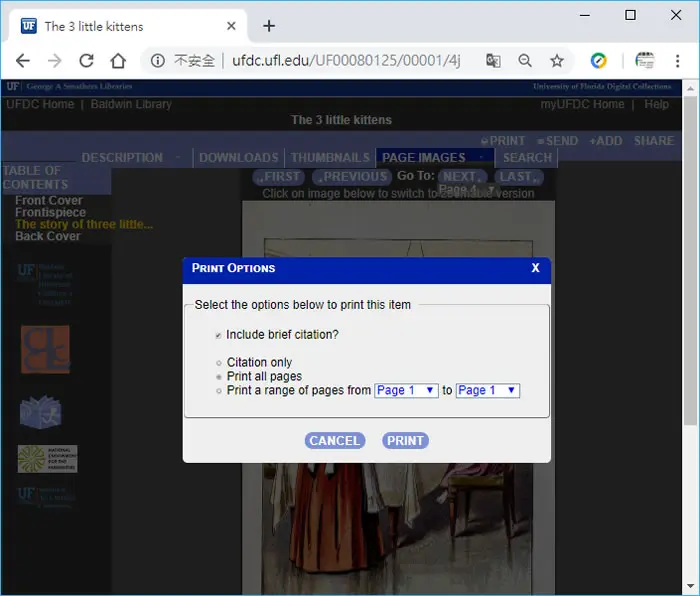Close Print Options dialog with X
Image resolution: width=700 pixels, height=596 pixels.
click(x=536, y=268)
